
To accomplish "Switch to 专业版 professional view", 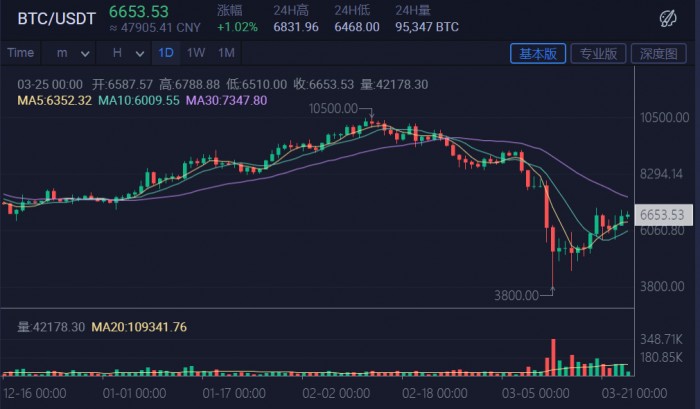I will tap(598, 54).
